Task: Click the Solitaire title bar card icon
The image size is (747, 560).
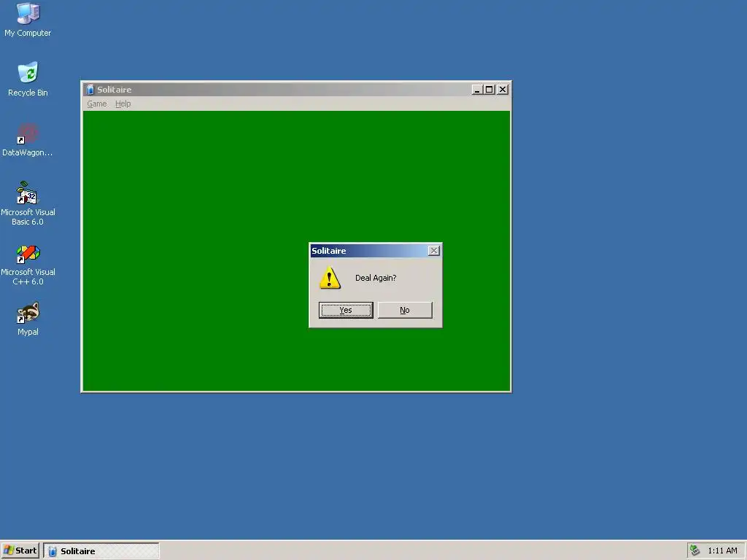Action: (x=90, y=90)
